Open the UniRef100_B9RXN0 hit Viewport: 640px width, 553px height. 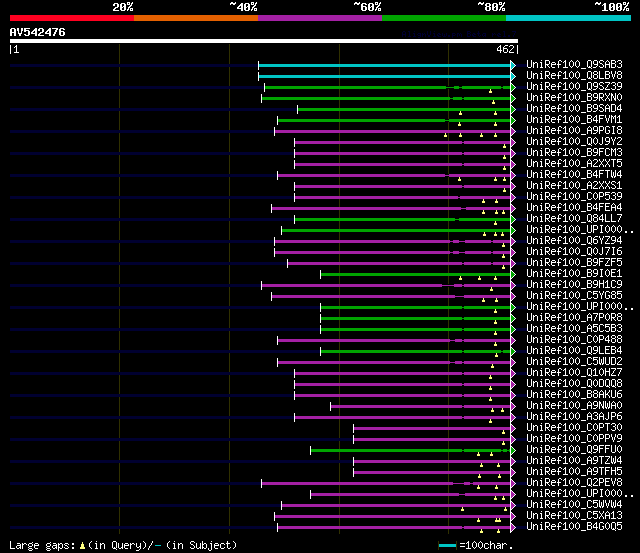[x=574, y=98]
